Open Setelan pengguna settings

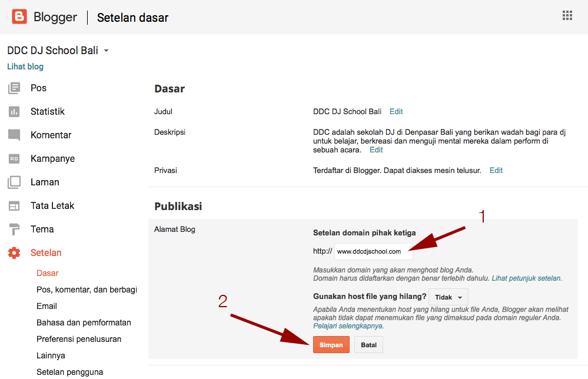point(70,373)
